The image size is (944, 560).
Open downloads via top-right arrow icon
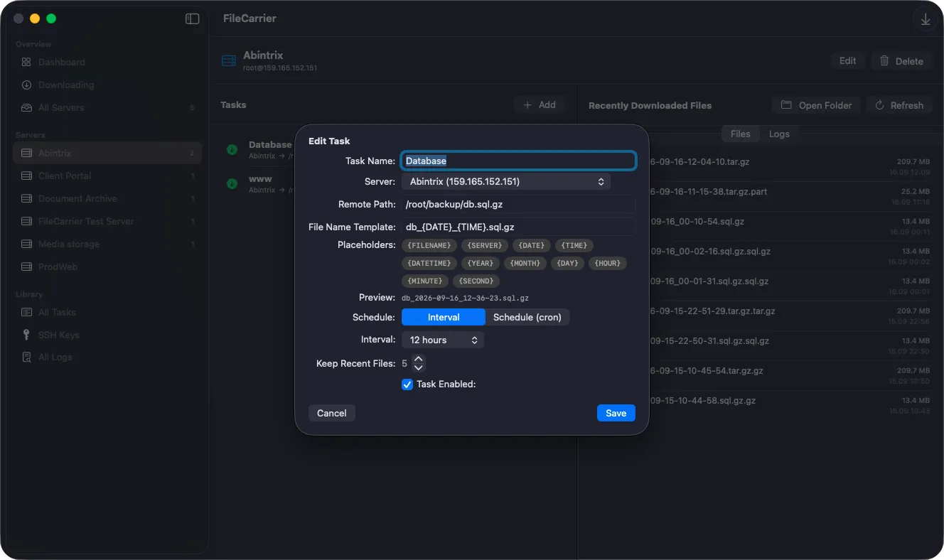[x=926, y=20]
